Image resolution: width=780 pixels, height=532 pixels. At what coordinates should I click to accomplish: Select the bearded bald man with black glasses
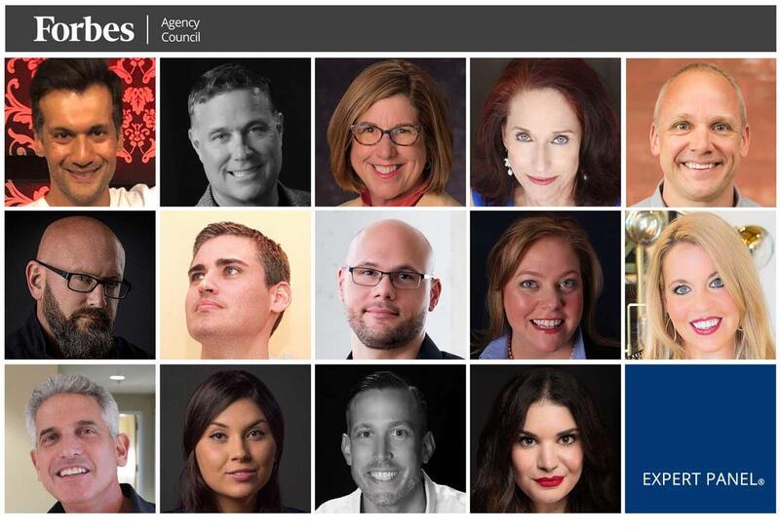pyautogui.click(x=80, y=285)
